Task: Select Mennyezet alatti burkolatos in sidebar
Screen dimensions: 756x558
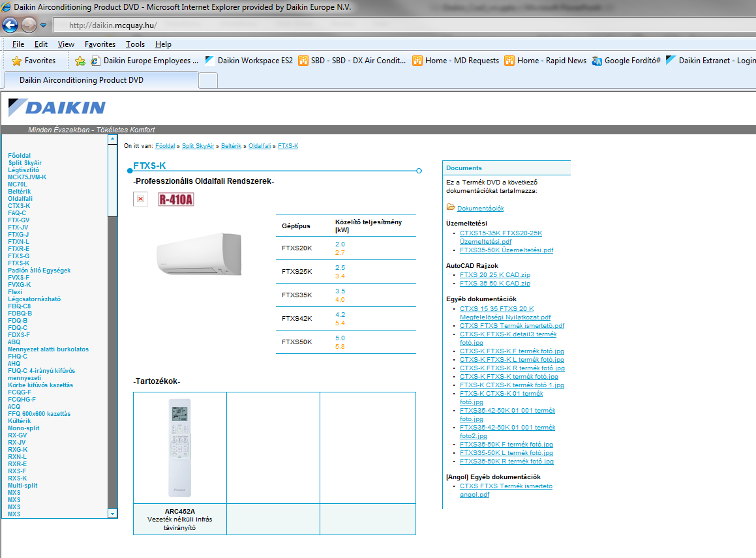Action: point(48,349)
